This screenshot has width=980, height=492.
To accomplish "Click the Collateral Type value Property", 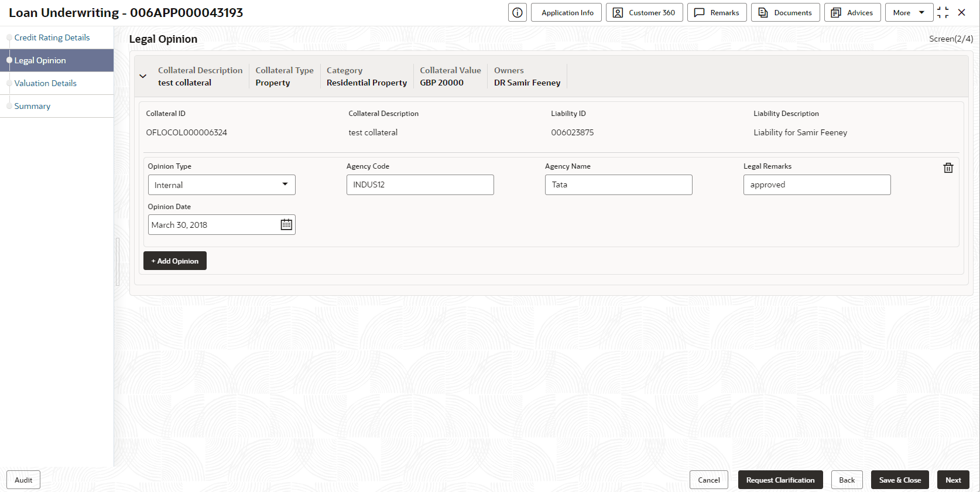I will click(273, 83).
